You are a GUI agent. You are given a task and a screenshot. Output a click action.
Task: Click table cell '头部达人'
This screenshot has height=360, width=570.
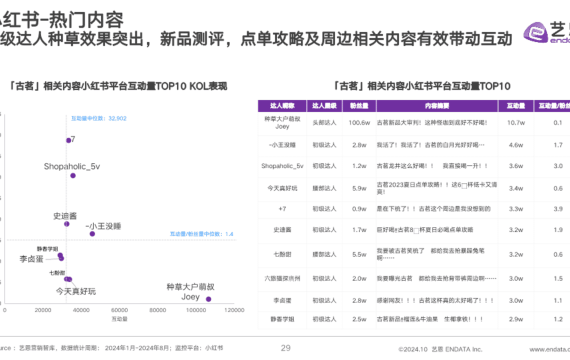click(x=324, y=123)
